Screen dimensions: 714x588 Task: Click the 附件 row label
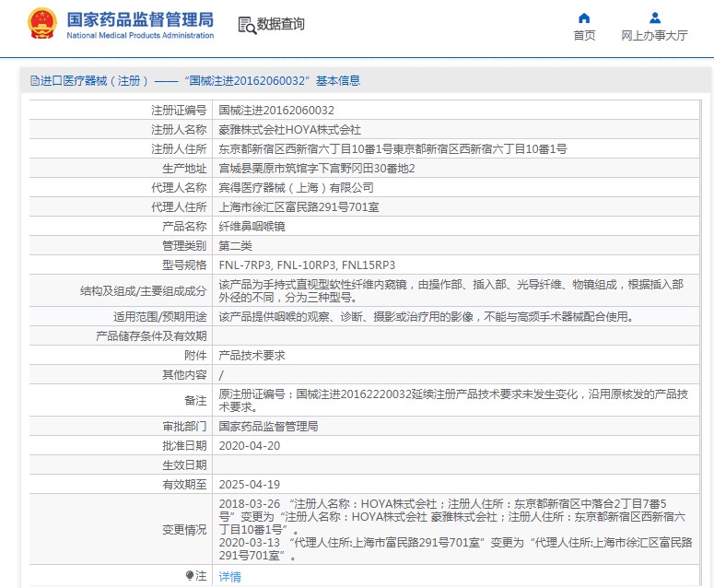pyautogui.click(x=196, y=355)
